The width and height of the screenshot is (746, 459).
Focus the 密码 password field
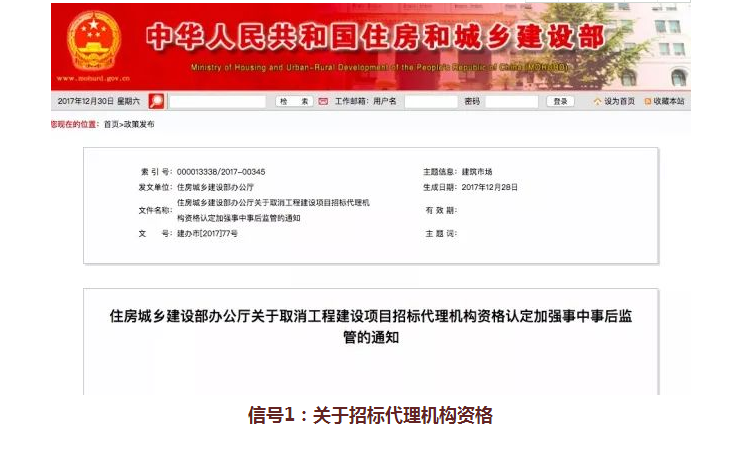click(x=512, y=101)
